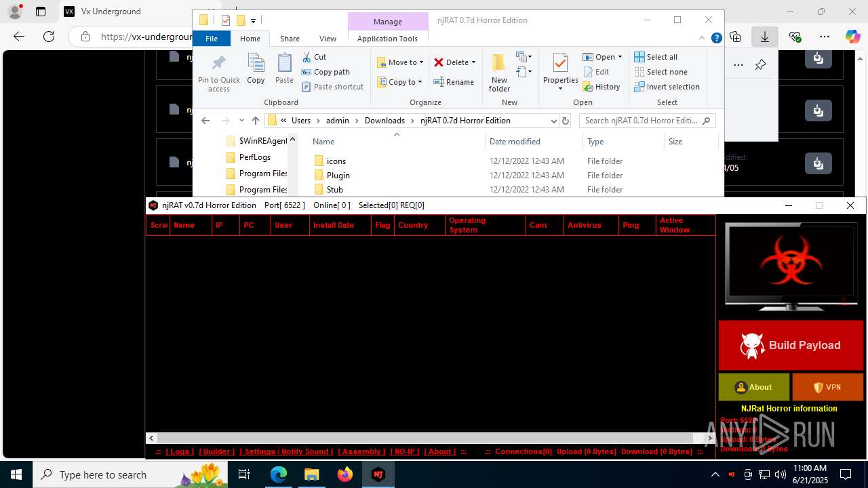Click Invert selection in Explorer ribbon

pos(667,87)
